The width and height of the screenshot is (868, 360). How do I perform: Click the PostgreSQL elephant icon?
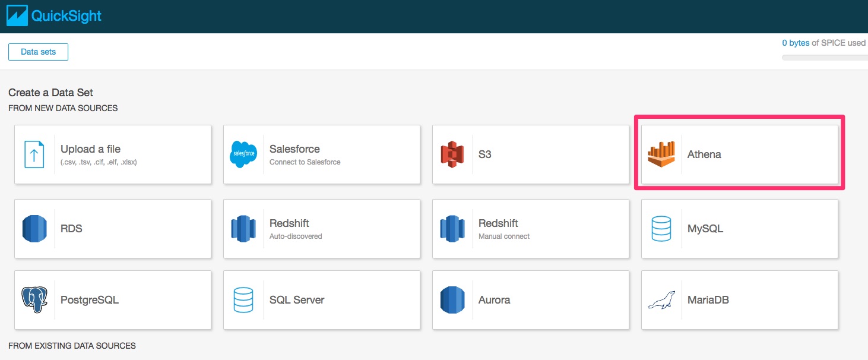[34, 300]
